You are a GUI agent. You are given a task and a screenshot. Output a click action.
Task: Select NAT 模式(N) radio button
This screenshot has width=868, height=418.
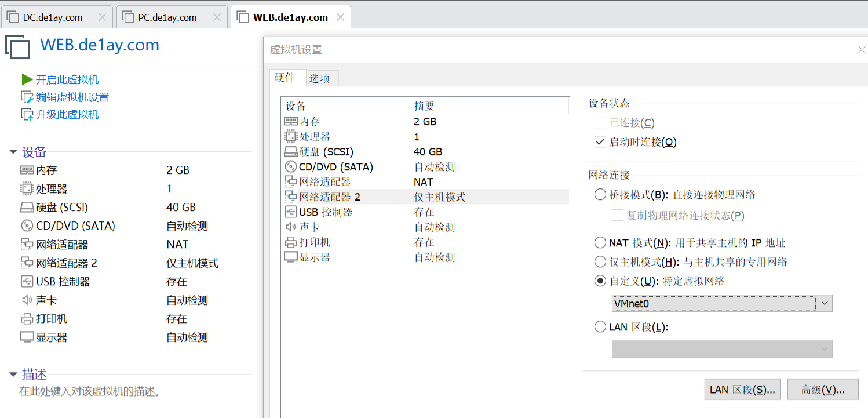point(600,243)
